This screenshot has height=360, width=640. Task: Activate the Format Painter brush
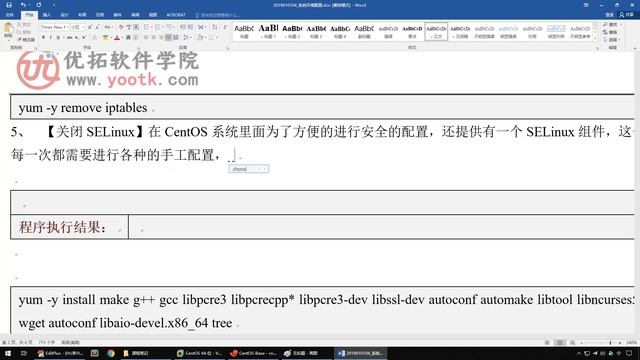click(26, 40)
